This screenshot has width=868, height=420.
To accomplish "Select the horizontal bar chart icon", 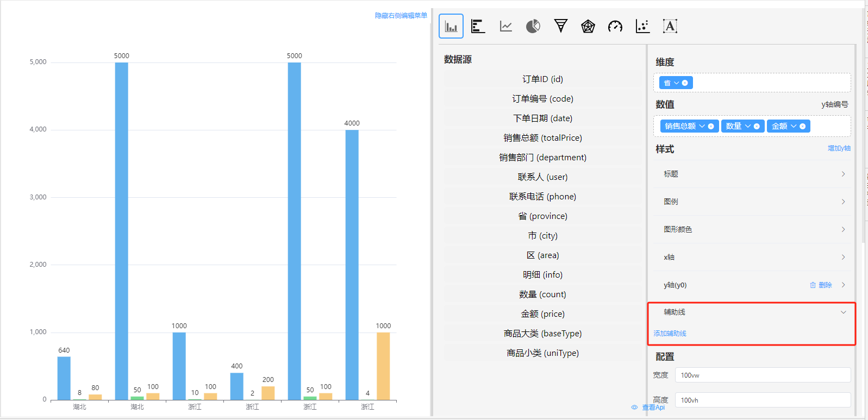I will click(x=478, y=26).
